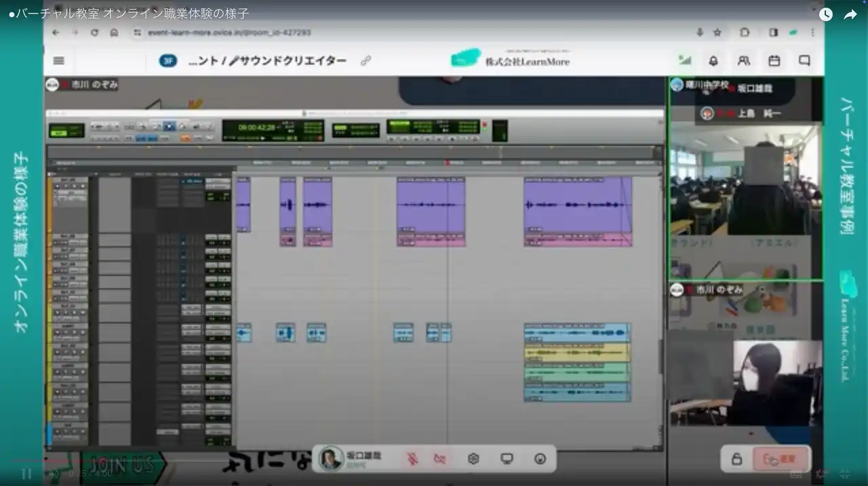
Task: Open the participants list icon
Action: [744, 60]
